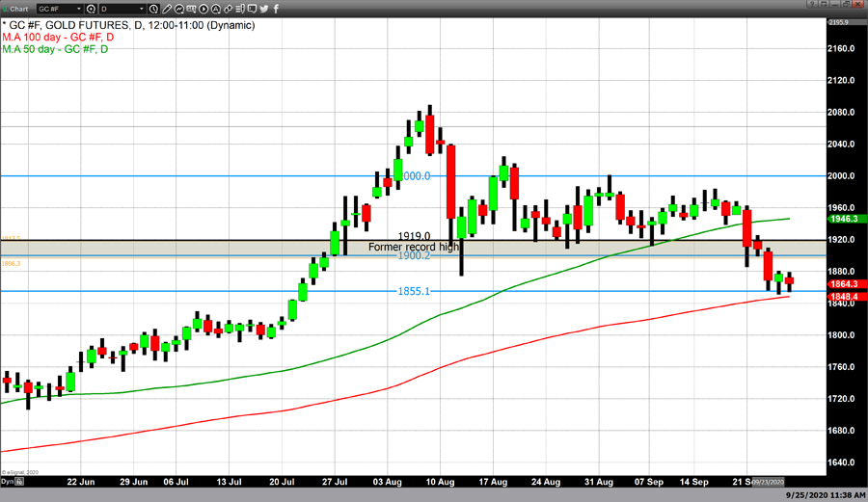Click the 09/23/2020 date marker on time axis
Viewport: 868px width, 502px height.
769,481
